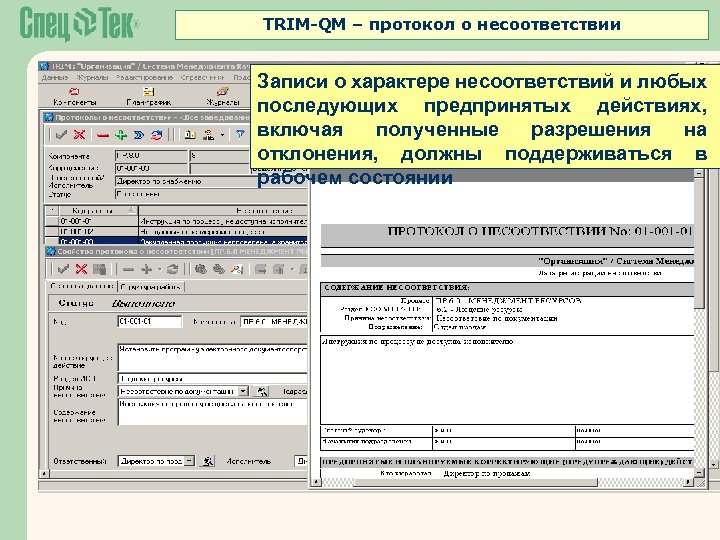Click save disk icon in properties toolbar

click(99, 269)
